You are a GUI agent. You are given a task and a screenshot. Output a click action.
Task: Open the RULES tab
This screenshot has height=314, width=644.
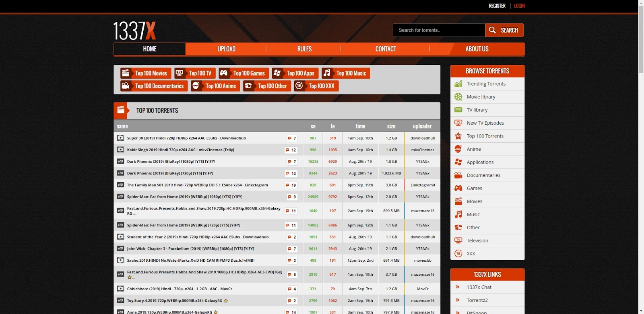point(304,49)
